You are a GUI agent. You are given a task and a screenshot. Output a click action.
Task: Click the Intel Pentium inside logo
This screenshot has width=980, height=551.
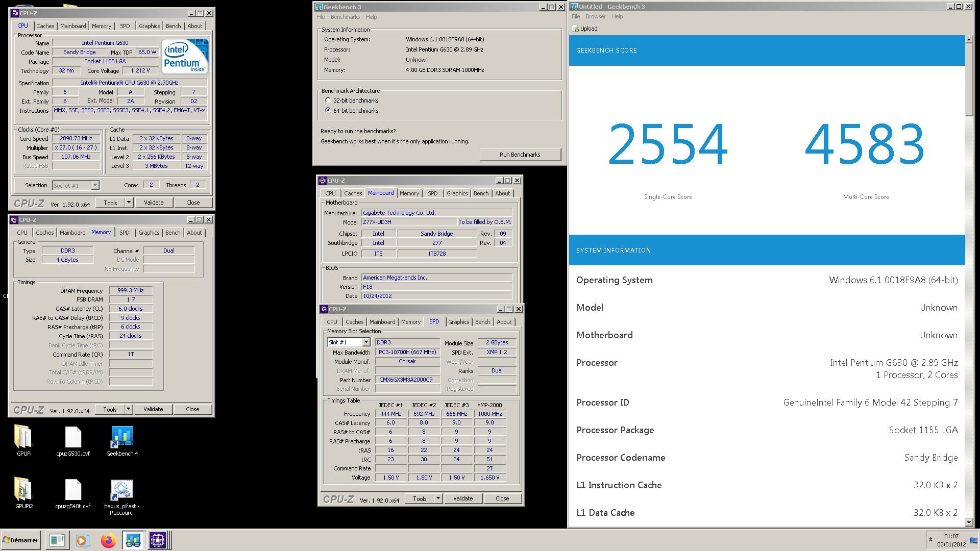pos(185,56)
